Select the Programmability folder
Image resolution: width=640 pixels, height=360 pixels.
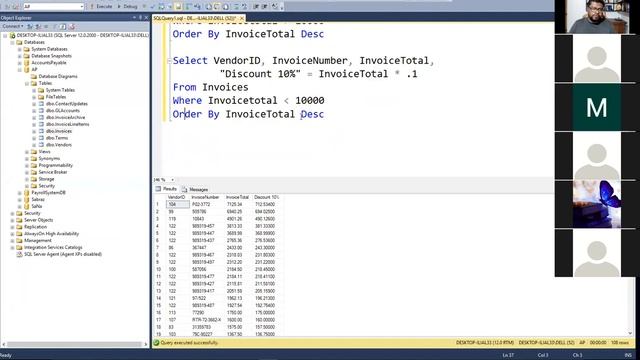[56, 165]
